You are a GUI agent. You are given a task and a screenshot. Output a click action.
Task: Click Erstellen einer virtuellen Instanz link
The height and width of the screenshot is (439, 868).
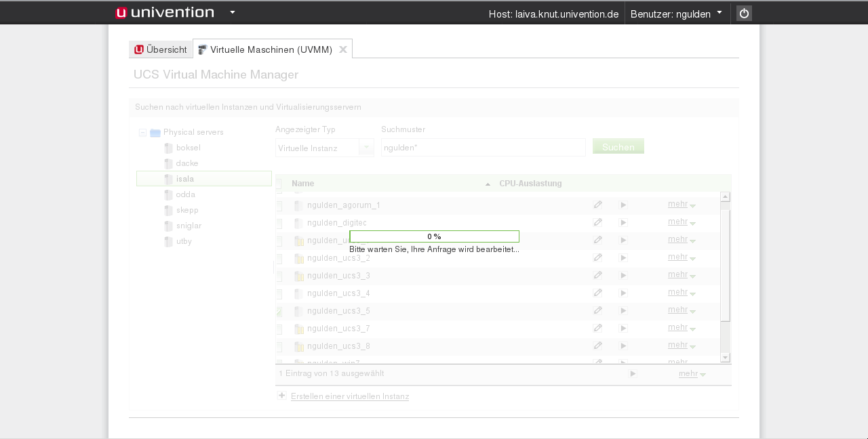(349, 396)
